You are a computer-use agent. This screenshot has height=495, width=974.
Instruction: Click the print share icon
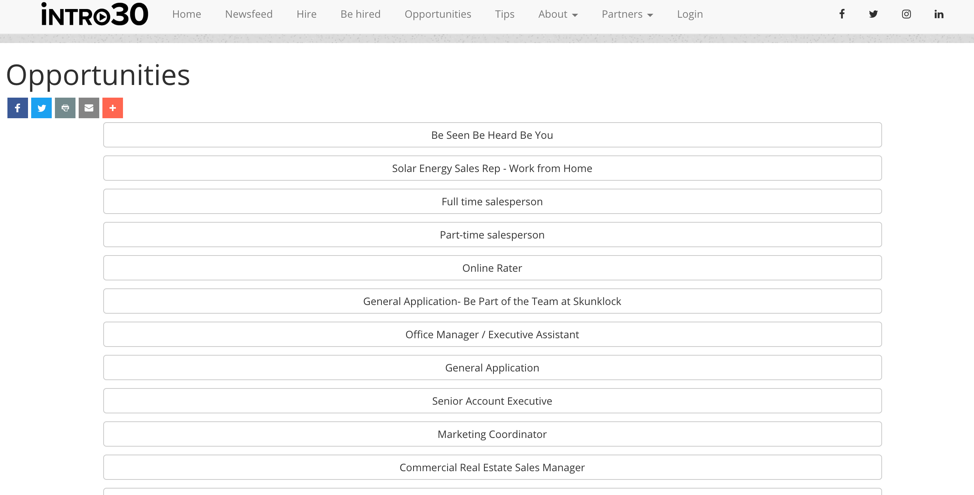click(65, 107)
